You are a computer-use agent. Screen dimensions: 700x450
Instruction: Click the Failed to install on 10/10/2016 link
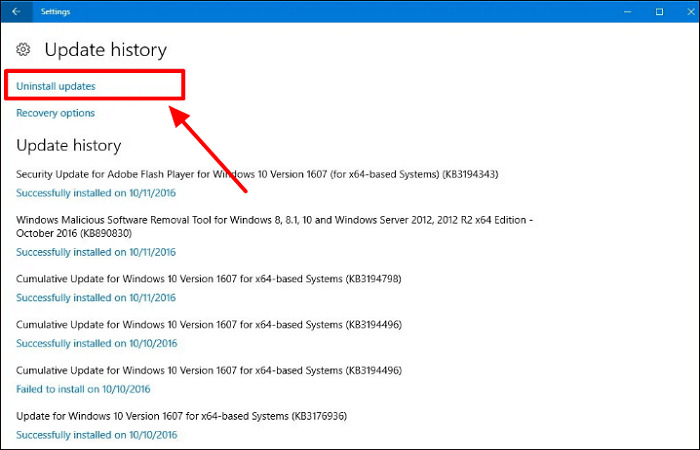click(x=83, y=389)
